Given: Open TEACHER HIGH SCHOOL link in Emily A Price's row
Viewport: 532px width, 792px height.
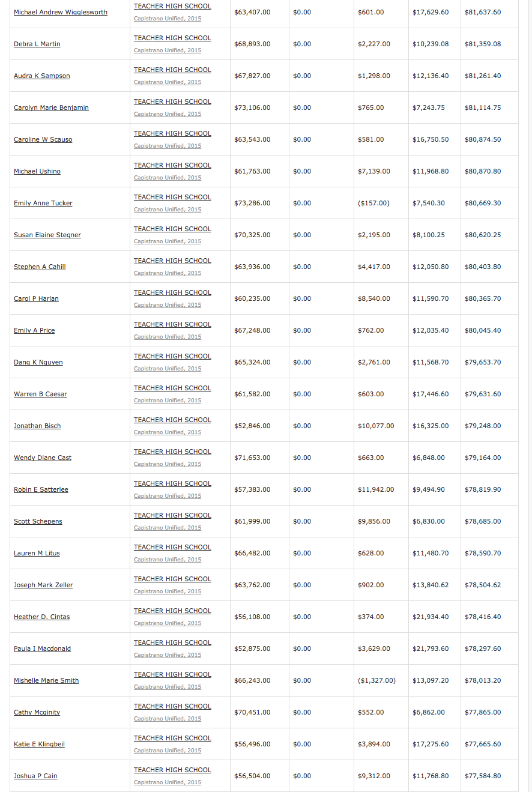Looking at the screenshot, I should (x=172, y=324).
